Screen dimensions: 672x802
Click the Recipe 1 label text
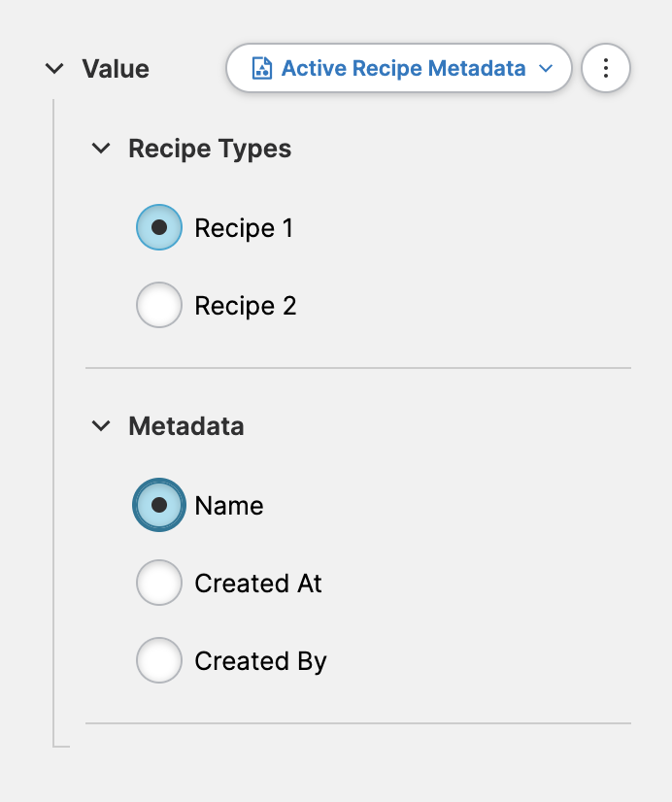pyautogui.click(x=244, y=228)
